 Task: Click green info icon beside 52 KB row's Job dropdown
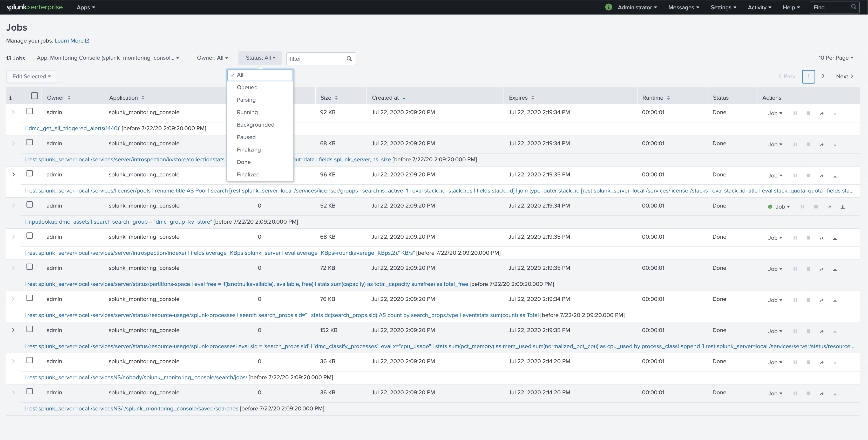pos(770,207)
